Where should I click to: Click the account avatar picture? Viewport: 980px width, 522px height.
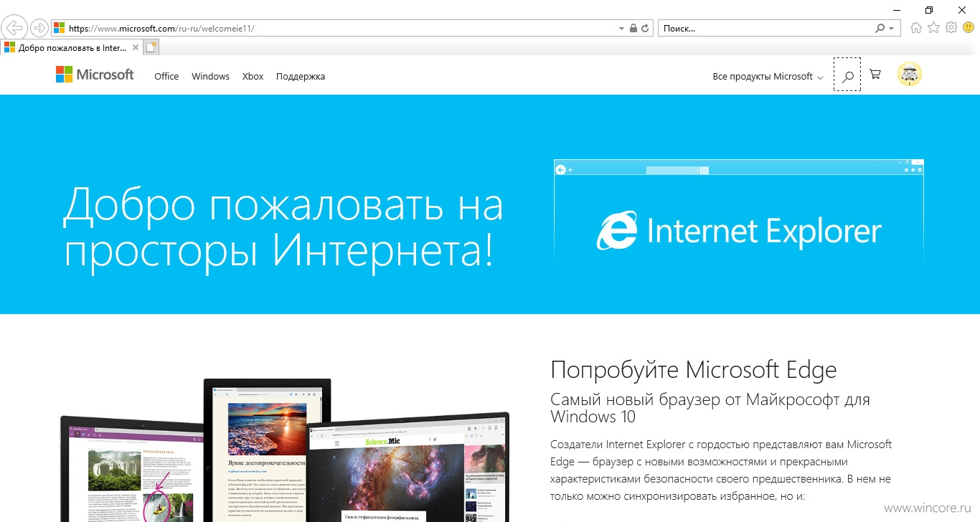click(910, 75)
